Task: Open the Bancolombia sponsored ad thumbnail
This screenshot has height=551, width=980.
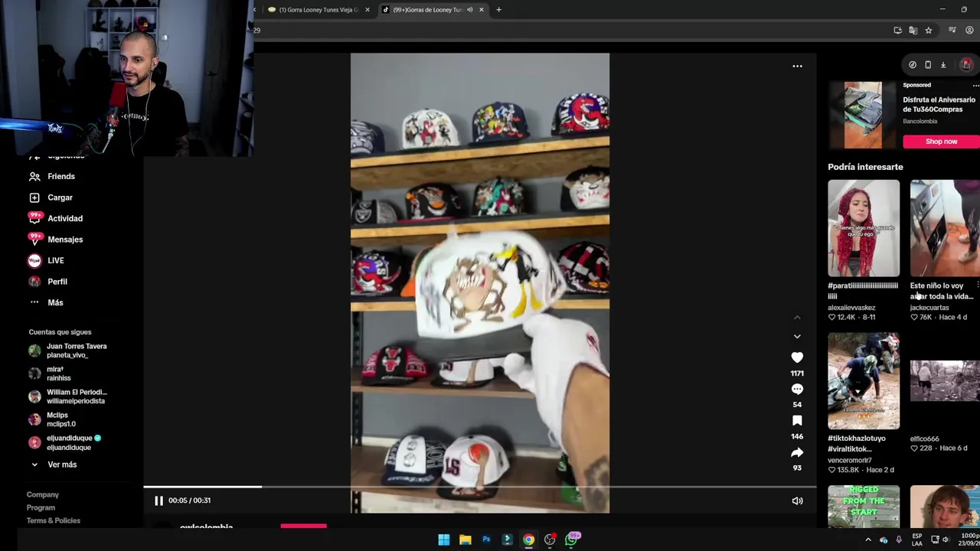Action: (863, 115)
